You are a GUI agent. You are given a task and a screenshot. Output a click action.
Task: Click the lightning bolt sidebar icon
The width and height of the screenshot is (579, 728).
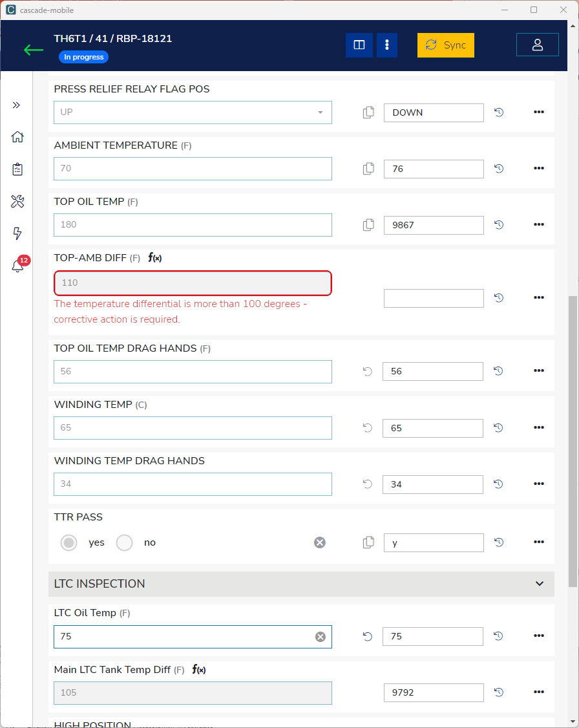[17, 233]
